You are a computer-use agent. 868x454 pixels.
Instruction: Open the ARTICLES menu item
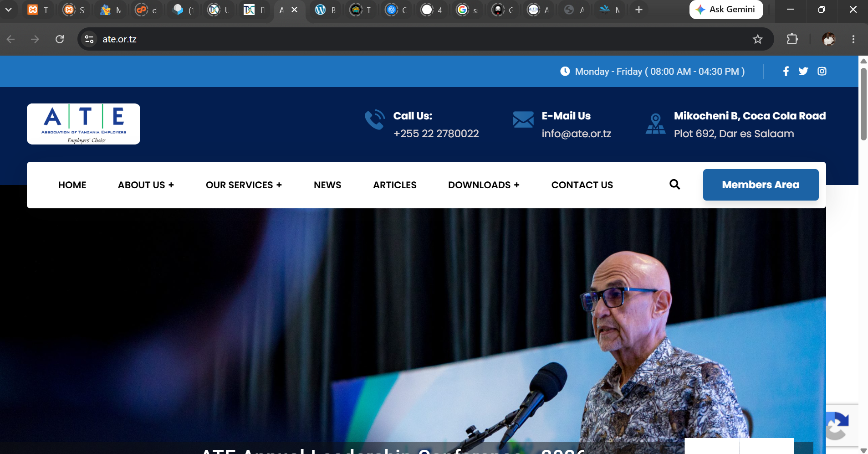pos(395,185)
